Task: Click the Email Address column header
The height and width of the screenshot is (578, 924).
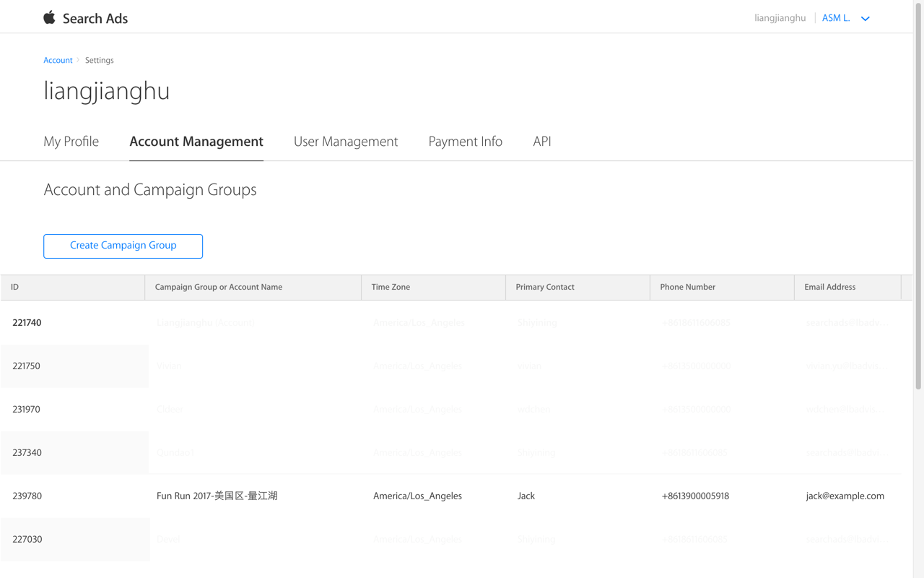Action: coord(829,288)
